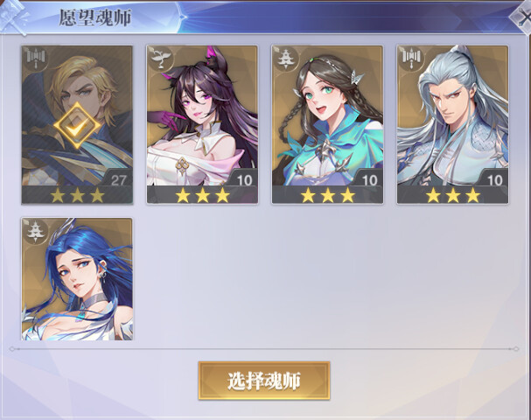Image resolution: width=531 pixels, height=420 pixels.
Task: Click tower emblem on blue-haired woman card
Action: point(36,231)
